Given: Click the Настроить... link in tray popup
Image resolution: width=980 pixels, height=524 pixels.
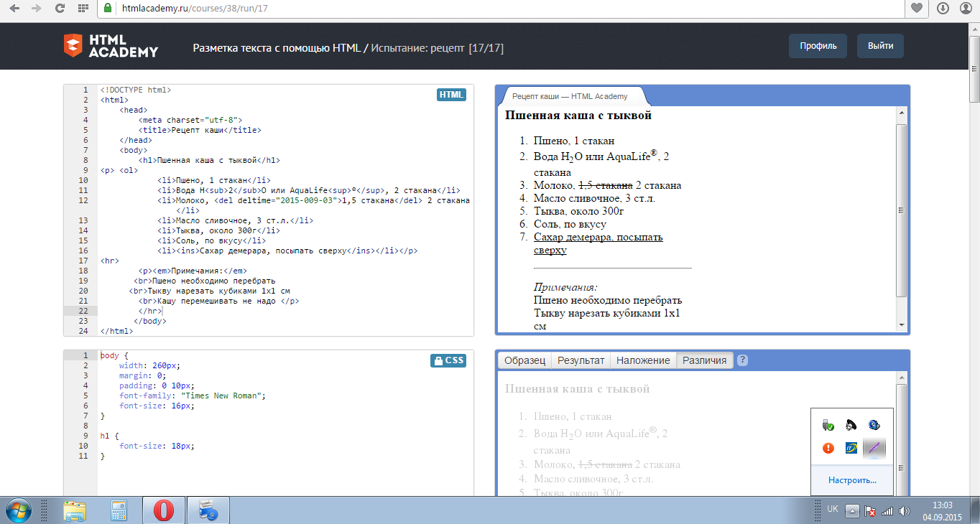Looking at the screenshot, I should [851, 480].
